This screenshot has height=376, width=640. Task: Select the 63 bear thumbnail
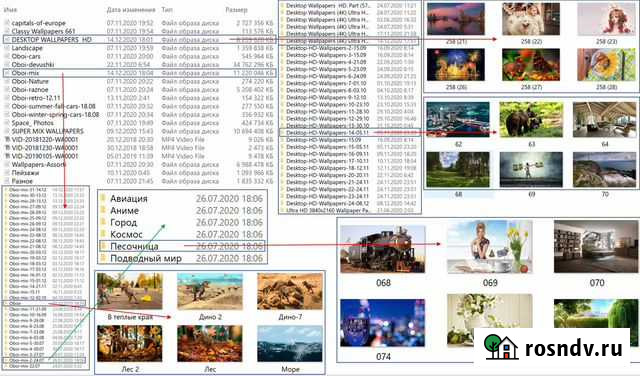click(531, 120)
